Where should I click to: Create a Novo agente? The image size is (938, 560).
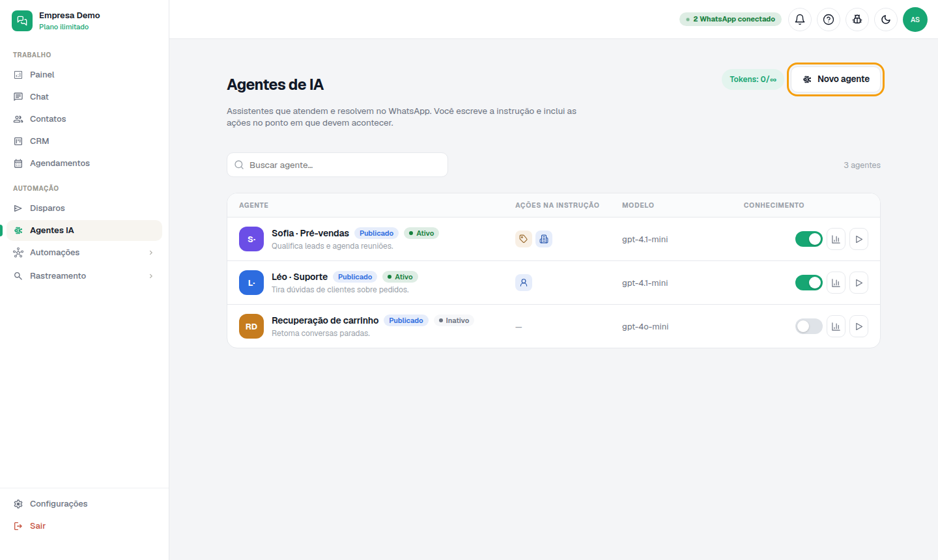[x=836, y=79]
